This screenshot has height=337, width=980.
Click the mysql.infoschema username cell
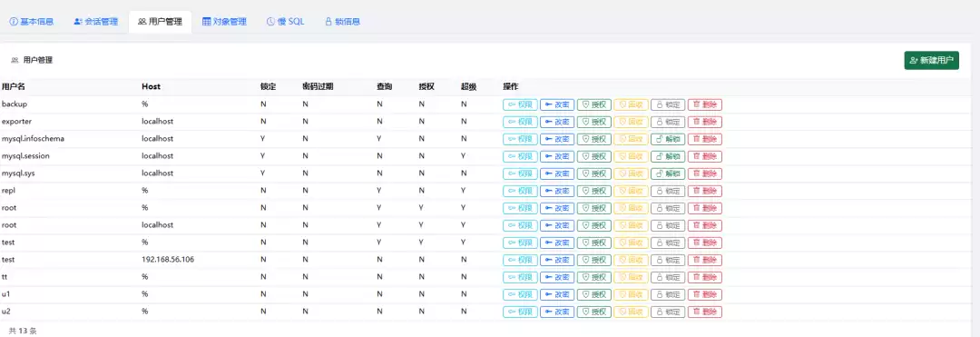(x=34, y=139)
